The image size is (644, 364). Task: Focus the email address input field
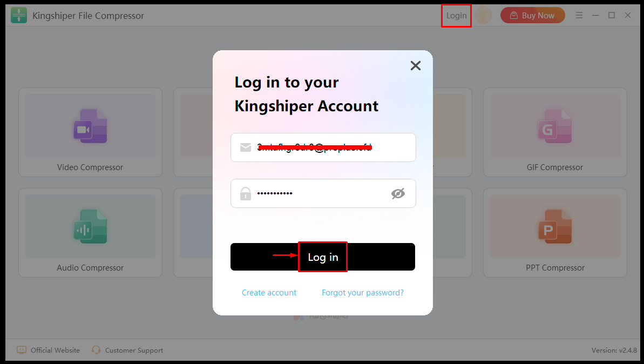tap(323, 147)
